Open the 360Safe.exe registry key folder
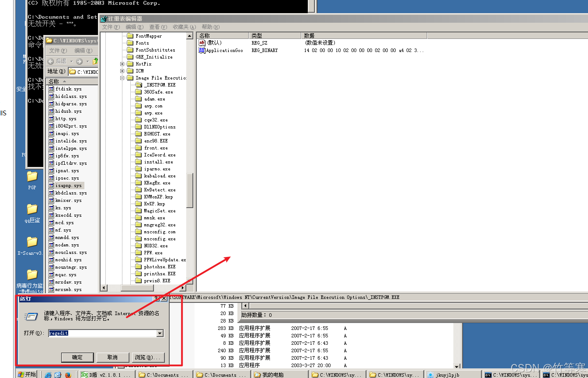588x378 pixels. [x=138, y=92]
